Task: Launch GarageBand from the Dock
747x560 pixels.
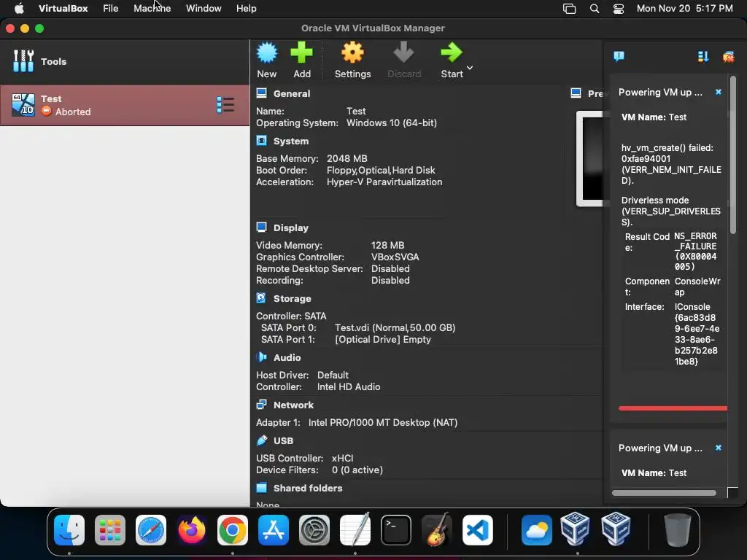Action: [437, 529]
